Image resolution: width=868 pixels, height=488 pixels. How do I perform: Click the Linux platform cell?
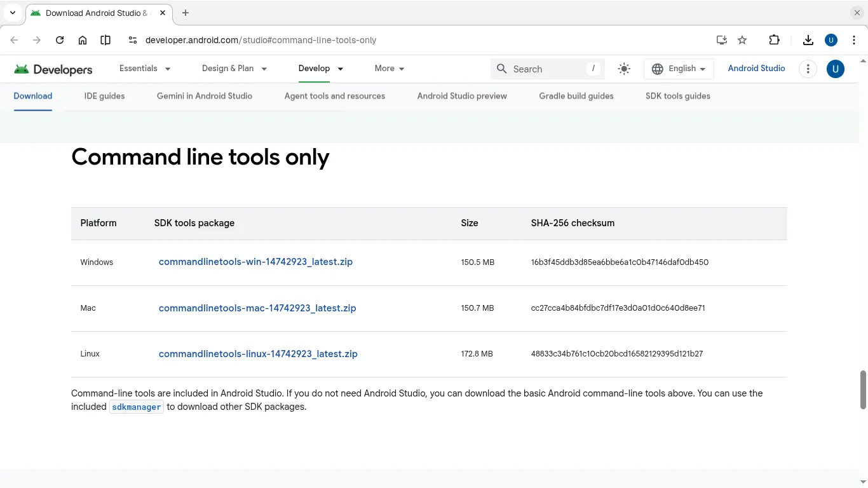pos(90,354)
